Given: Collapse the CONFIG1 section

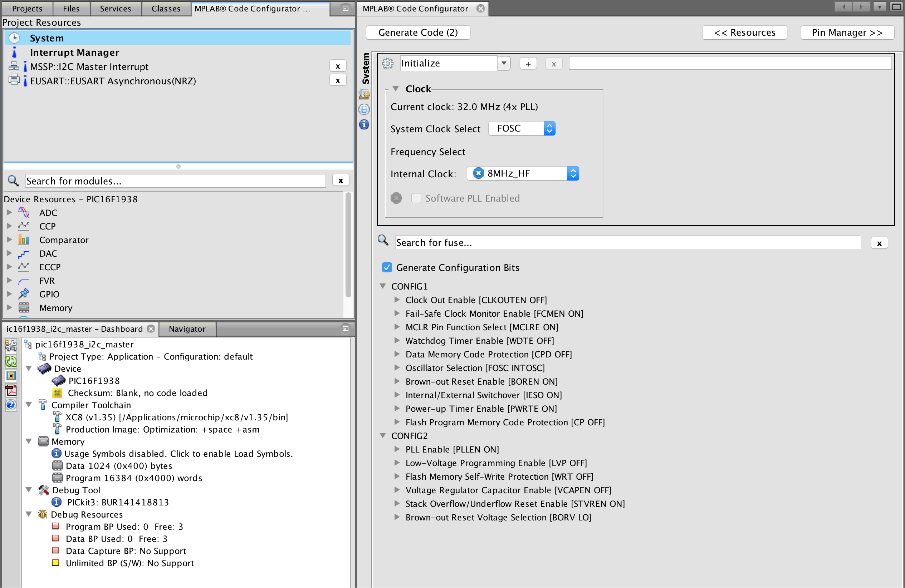Looking at the screenshot, I should click(x=382, y=286).
